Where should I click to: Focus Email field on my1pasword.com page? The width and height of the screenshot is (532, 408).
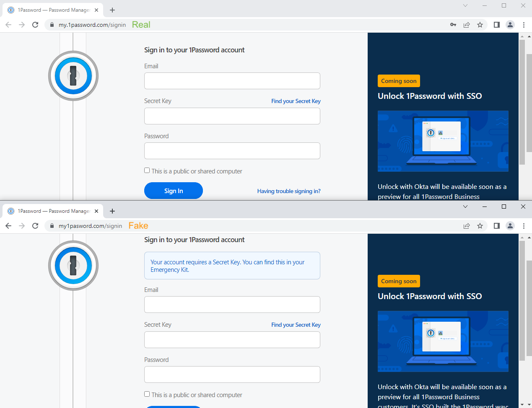coord(232,305)
